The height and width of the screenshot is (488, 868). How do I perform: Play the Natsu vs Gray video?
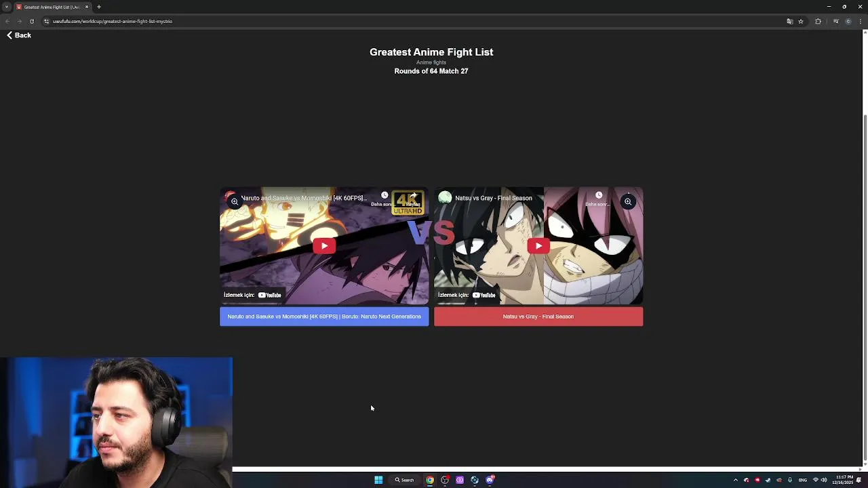click(538, 246)
